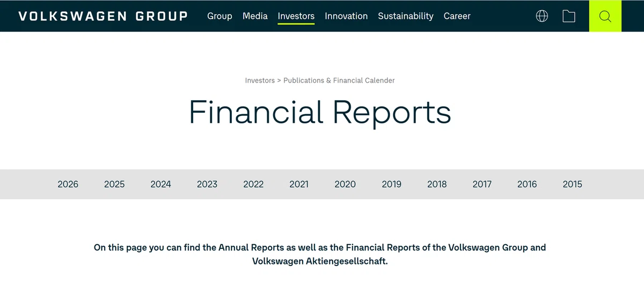Image resolution: width=644 pixels, height=302 pixels.
Task: Open the Media menu
Action: coord(255,16)
